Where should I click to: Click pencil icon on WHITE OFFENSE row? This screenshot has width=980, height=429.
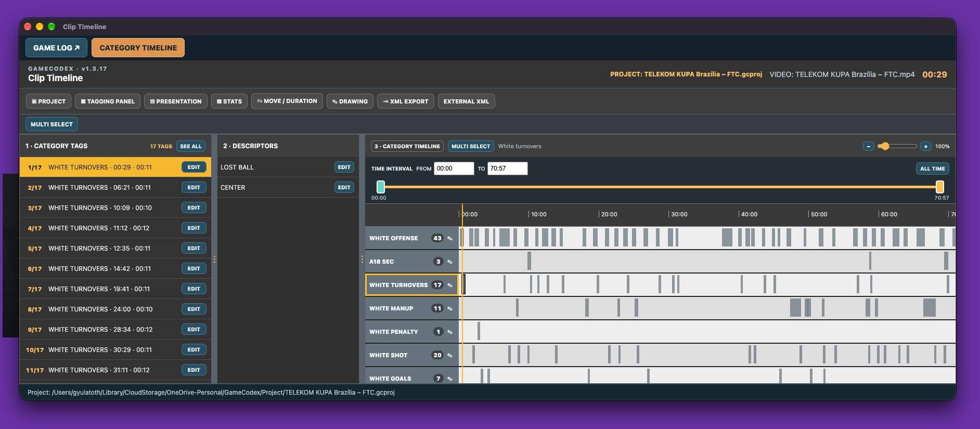pyautogui.click(x=450, y=238)
